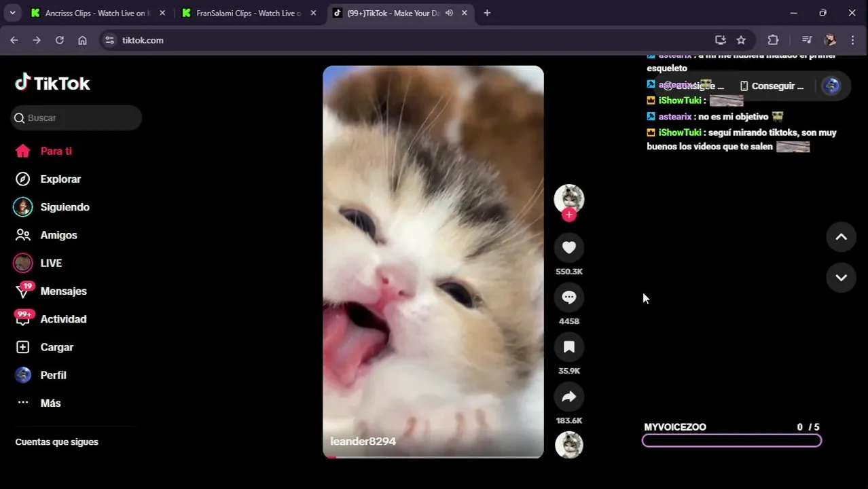Click the Cuentas que sigues heading

click(x=56, y=442)
